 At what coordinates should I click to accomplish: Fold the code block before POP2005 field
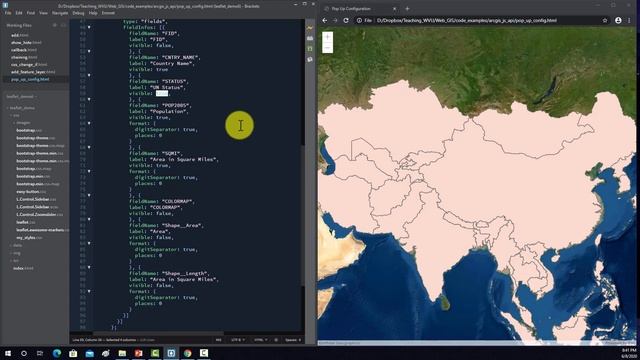(x=89, y=99)
